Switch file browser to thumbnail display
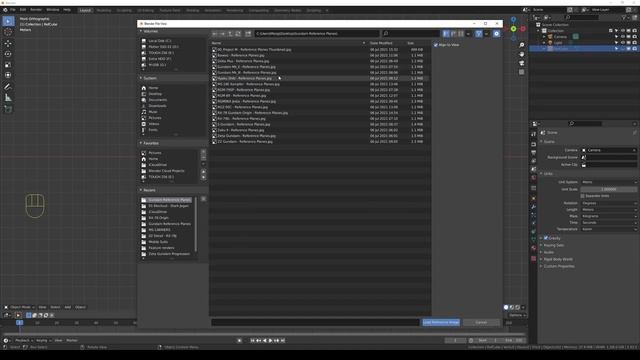 (461, 33)
